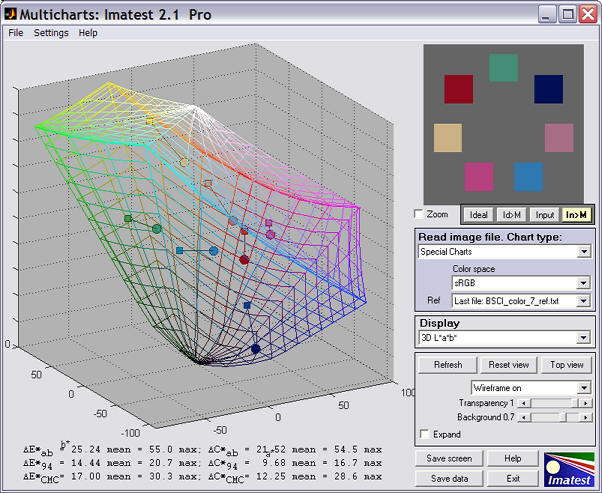Open the sRGB color space dropdown
602x493 pixels.
521,283
